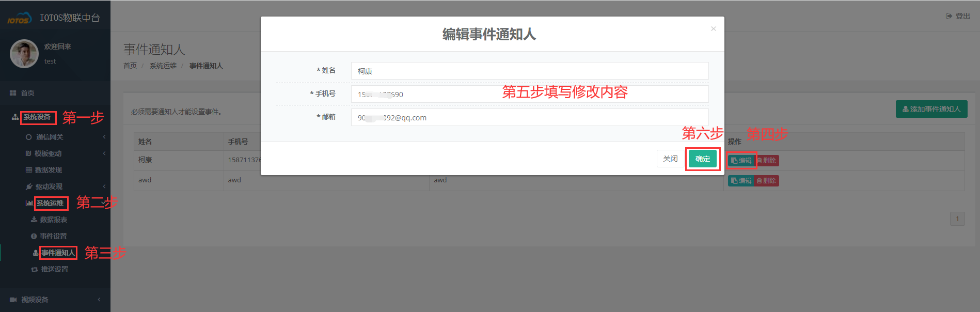Click the 通信网关 circle icon
This screenshot has height=312, width=980.
(28, 137)
